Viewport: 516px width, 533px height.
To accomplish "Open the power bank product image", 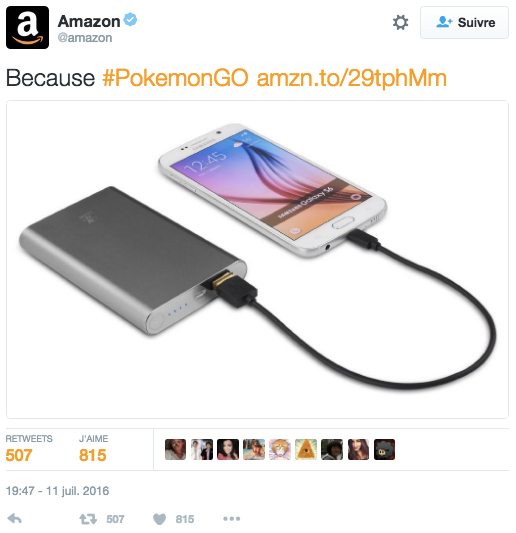I will [257, 259].
